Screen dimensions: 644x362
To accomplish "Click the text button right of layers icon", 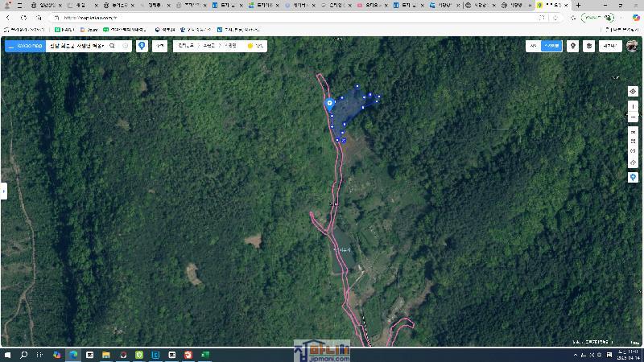I will click(609, 46).
